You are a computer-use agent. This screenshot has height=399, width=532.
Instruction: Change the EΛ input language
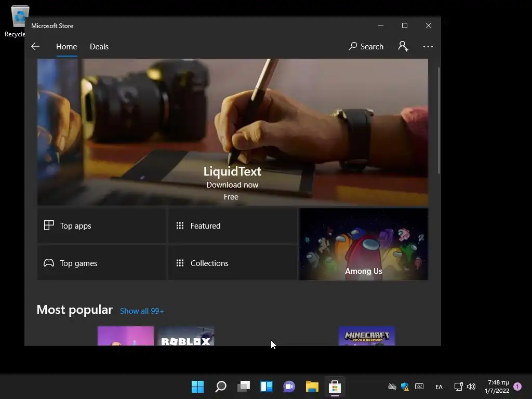[x=439, y=387]
